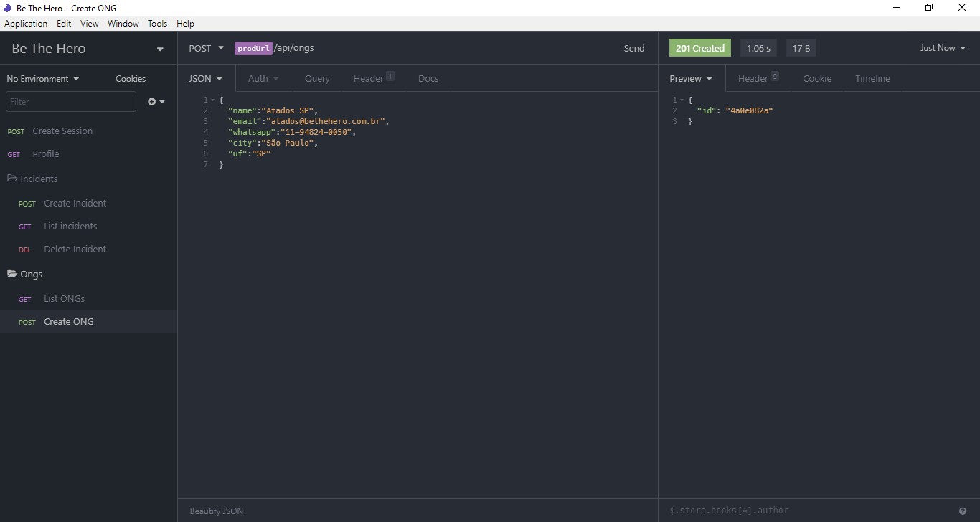The image size is (980, 522).
Task: Switch to the Docs tab
Action: point(428,78)
